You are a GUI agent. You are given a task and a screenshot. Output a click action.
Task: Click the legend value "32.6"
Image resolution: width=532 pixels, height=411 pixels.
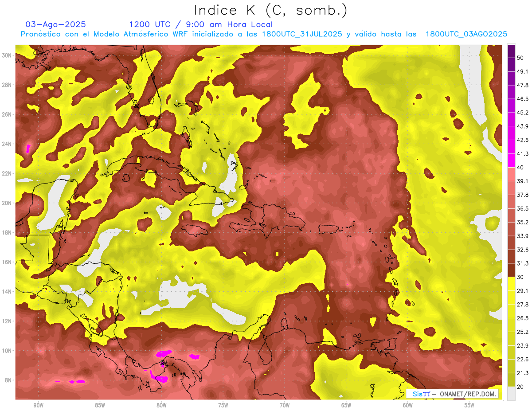click(x=523, y=250)
